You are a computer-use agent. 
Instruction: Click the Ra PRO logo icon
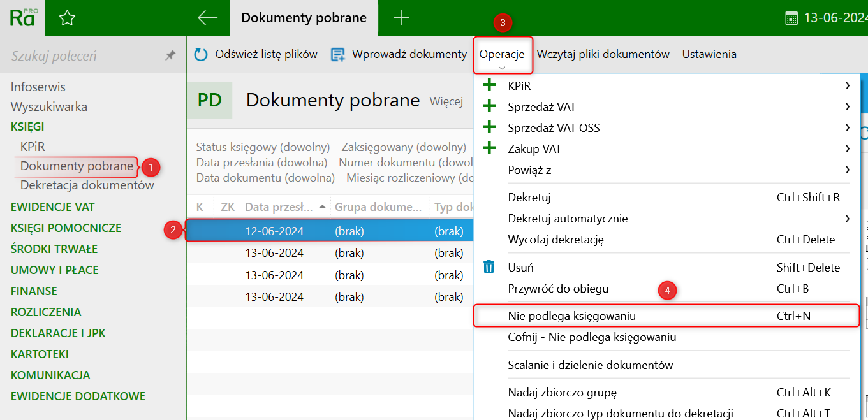point(23,18)
